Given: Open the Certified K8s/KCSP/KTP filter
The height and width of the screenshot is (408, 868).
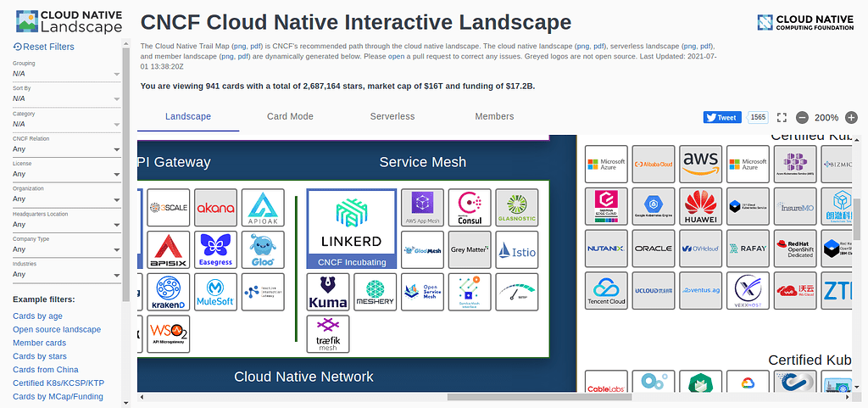Looking at the screenshot, I should [x=58, y=383].
